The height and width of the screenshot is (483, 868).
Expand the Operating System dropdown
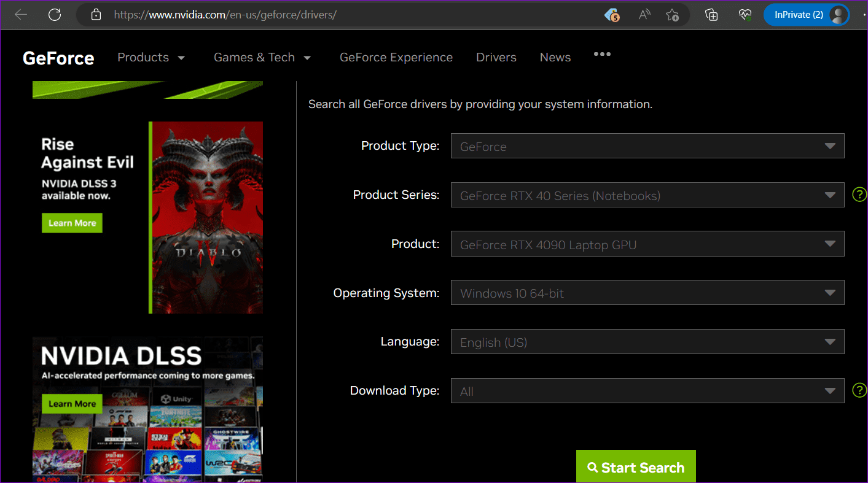(x=647, y=293)
